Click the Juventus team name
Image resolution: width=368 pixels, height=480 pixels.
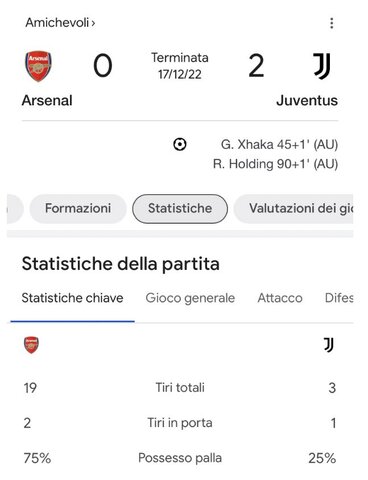[307, 100]
